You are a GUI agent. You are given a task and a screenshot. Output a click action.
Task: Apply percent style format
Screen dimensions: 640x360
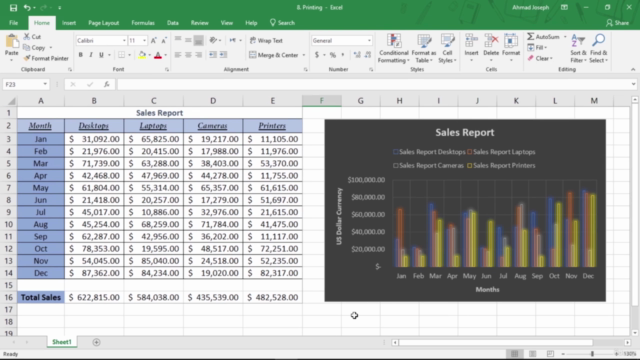point(333,55)
